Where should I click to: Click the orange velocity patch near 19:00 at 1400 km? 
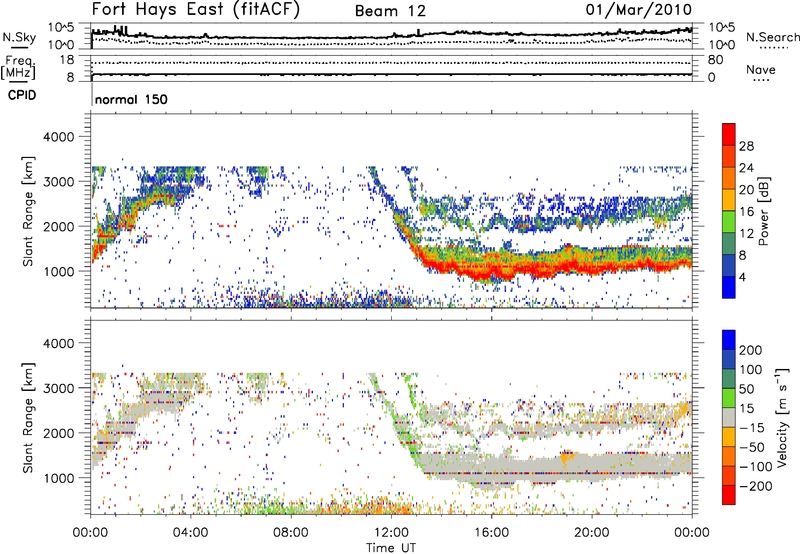click(x=566, y=457)
